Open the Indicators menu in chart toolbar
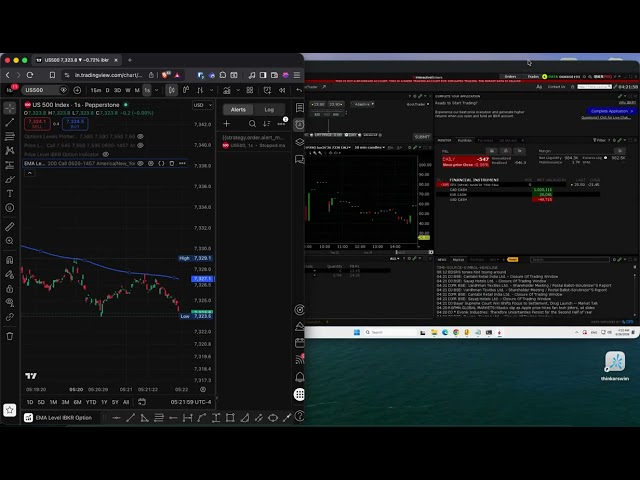Viewport: 640px width, 480px height. point(227,90)
